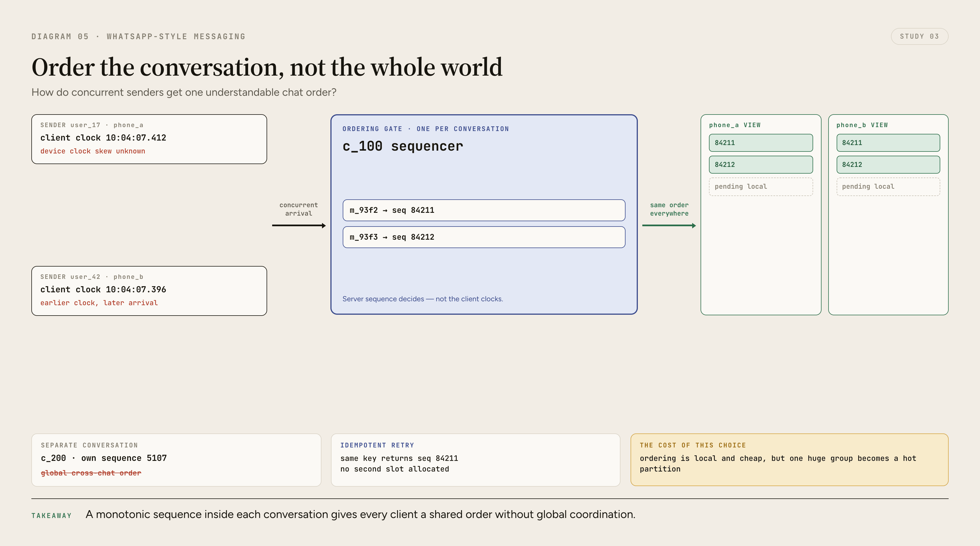Select the user_42 phone_b sender card
Image resolution: width=980 pixels, height=546 pixels.
[149, 291]
